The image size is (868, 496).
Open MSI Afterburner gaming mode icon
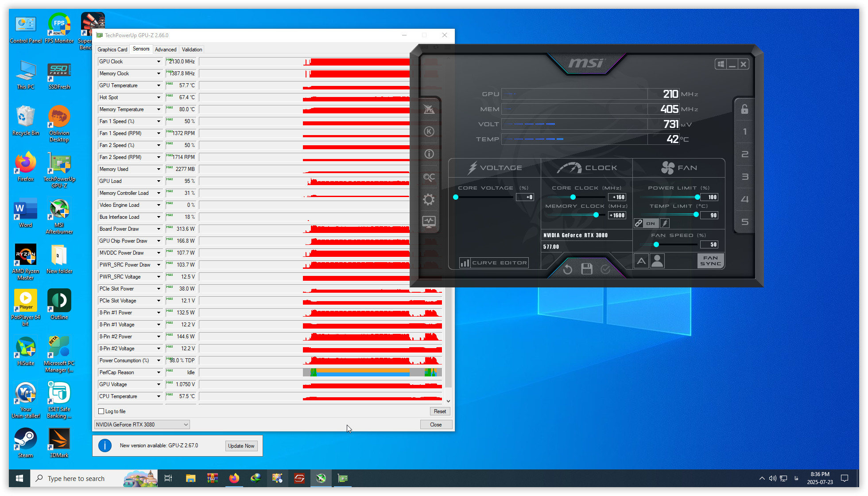pos(429,109)
